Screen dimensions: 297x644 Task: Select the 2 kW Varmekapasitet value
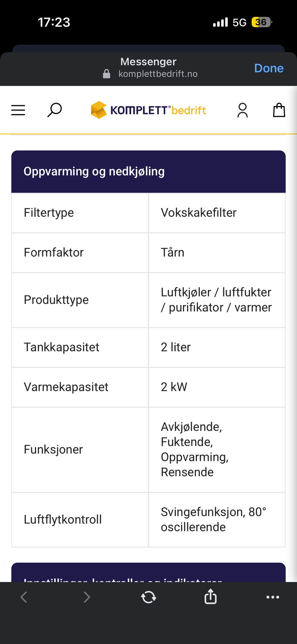click(174, 387)
